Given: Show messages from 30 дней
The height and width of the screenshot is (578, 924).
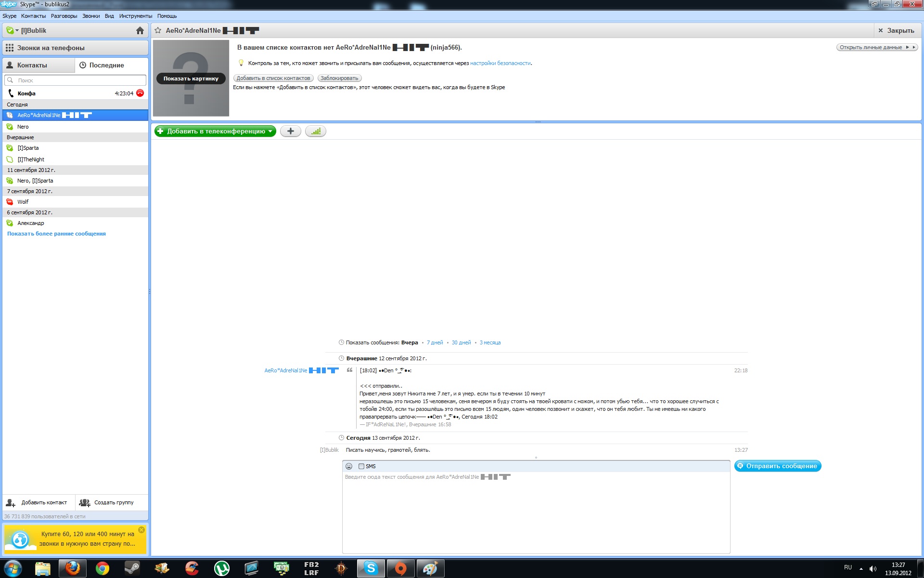Looking at the screenshot, I should (461, 342).
